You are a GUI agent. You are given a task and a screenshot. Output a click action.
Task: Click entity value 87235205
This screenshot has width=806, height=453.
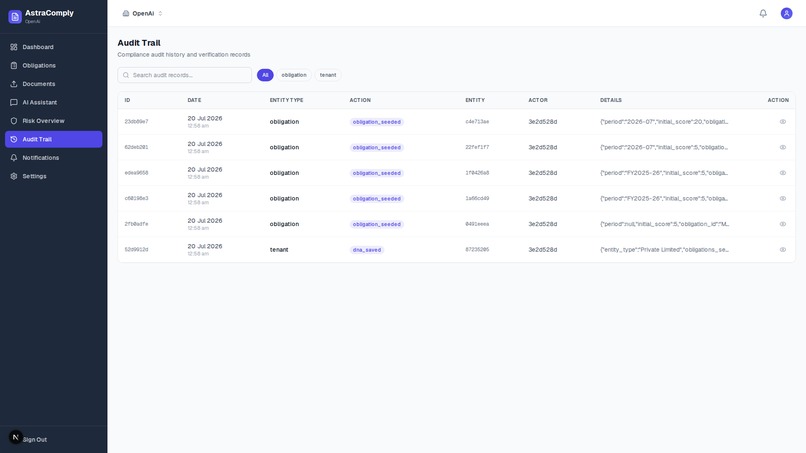coord(477,250)
